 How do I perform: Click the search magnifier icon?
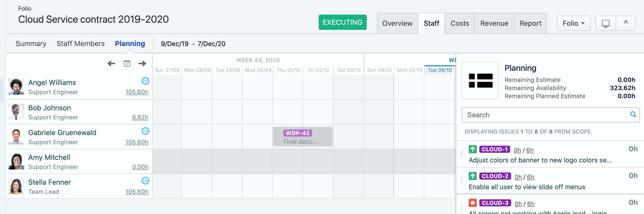(633, 114)
